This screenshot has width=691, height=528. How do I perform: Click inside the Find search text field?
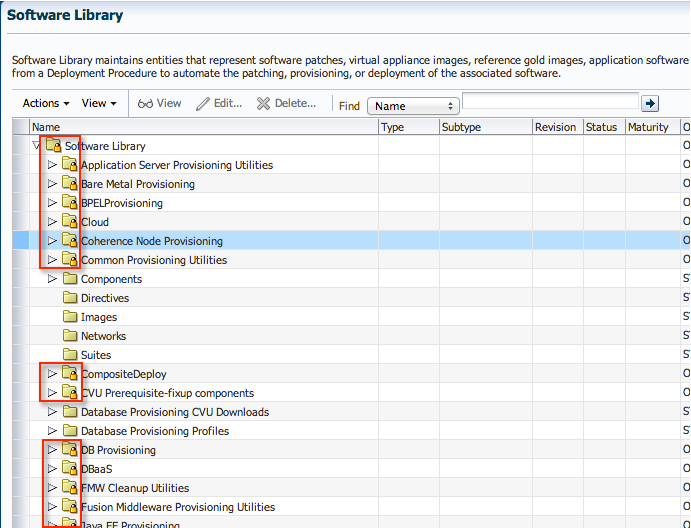[550, 102]
